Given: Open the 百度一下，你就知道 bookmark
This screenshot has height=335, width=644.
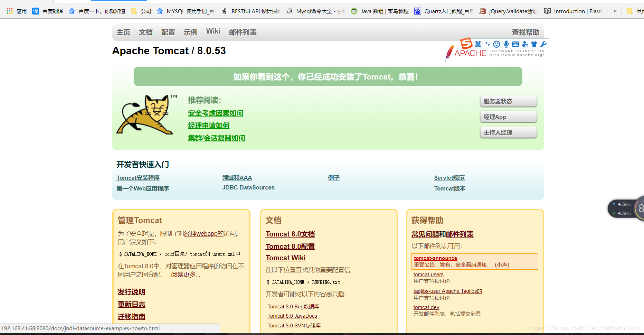Looking at the screenshot, I should point(97,11).
